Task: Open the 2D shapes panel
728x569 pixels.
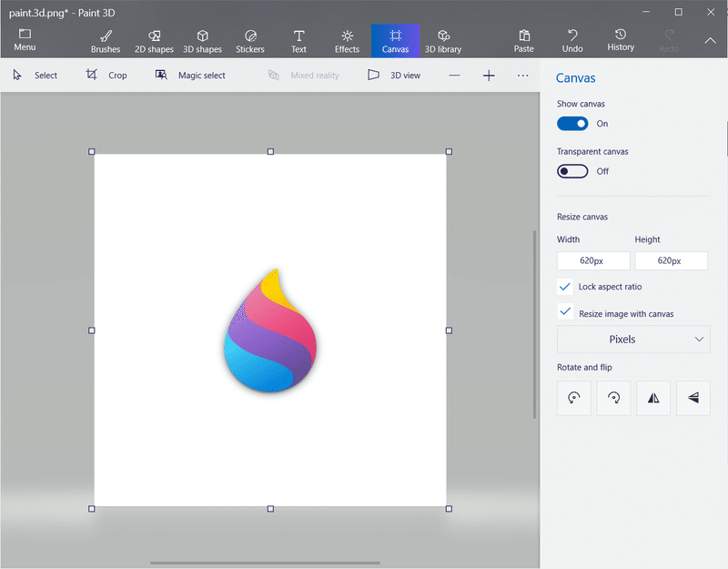Action: [x=154, y=41]
